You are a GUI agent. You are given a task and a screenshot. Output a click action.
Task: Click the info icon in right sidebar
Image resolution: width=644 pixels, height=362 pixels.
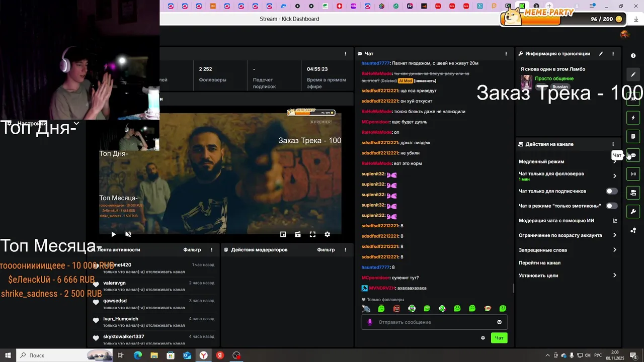tap(633, 56)
